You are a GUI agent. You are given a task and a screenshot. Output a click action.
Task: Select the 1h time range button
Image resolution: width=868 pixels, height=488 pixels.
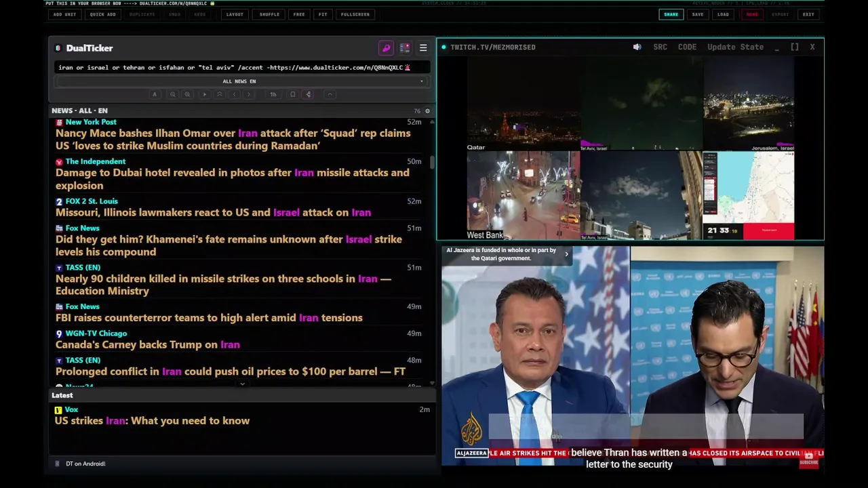pos(273,94)
